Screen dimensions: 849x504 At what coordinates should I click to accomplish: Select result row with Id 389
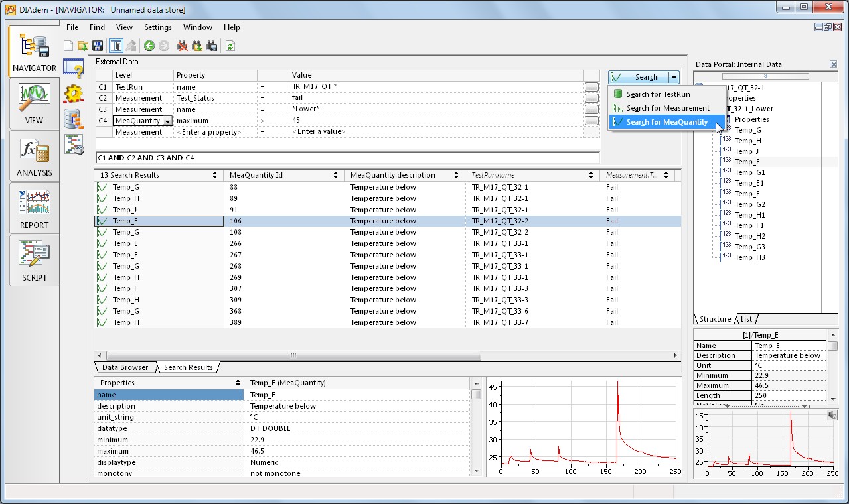(388, 322)
